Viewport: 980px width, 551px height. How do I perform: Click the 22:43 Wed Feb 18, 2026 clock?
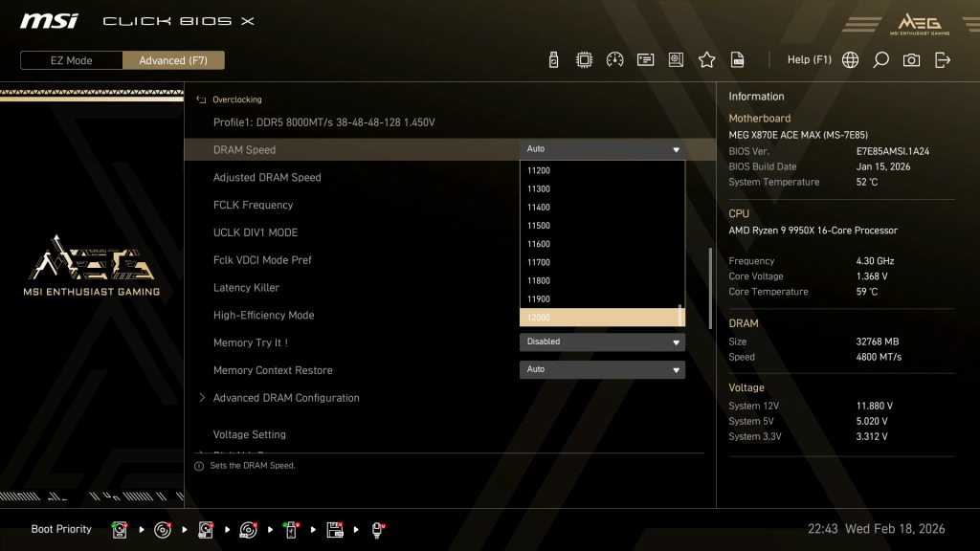point(877,529)
